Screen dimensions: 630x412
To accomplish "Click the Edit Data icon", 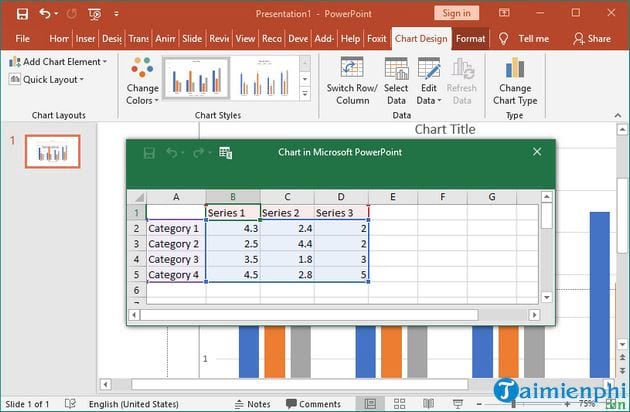I will [429, 68].
